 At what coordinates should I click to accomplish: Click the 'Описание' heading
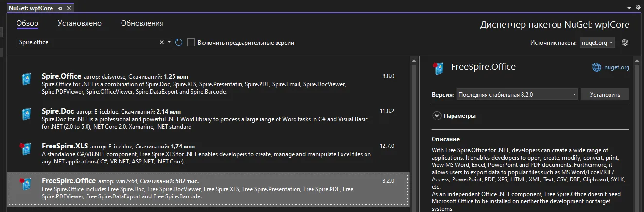[446, 139]
